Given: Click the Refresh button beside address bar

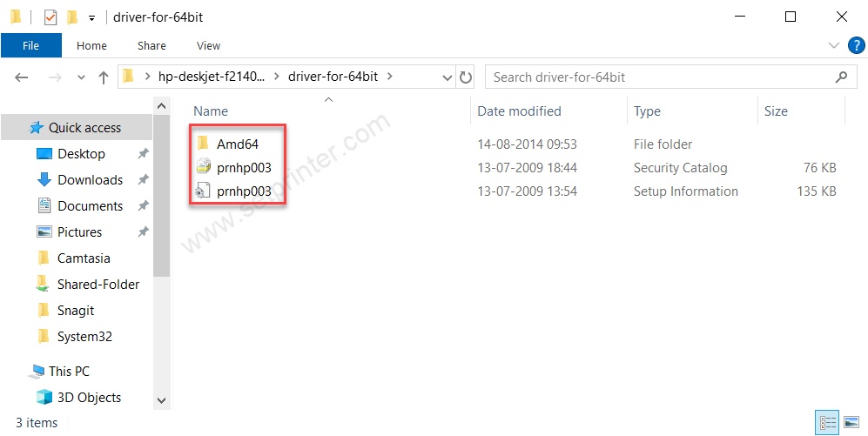Looking at the screenshot, I should click(466, 77).
